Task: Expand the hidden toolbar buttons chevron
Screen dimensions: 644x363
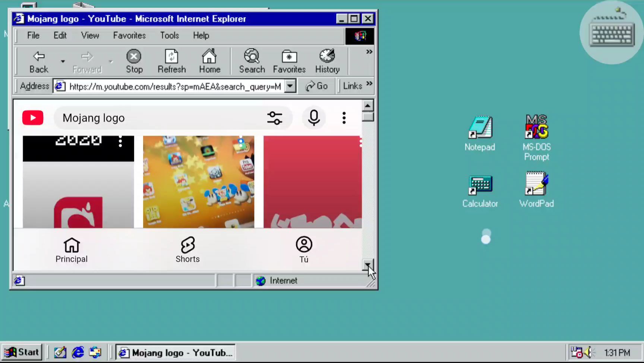Action: coord(369,52)
